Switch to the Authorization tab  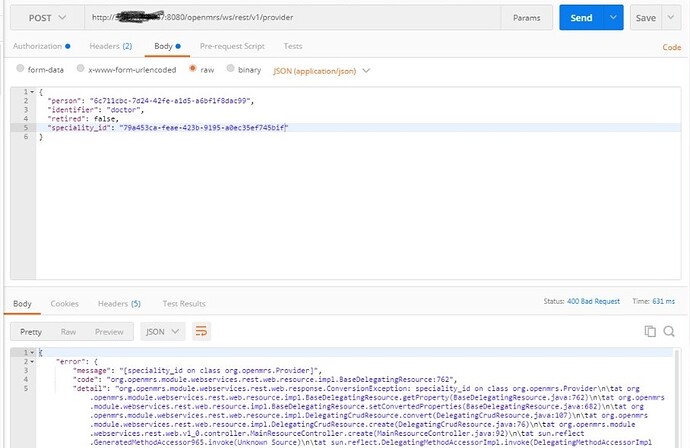click(41, 46)
